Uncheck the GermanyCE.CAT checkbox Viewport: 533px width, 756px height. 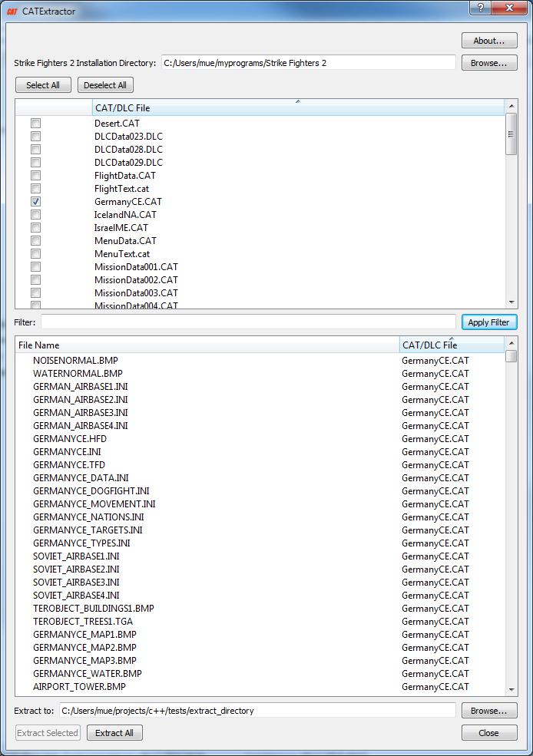pyautogui.click(x=35, y=202)
